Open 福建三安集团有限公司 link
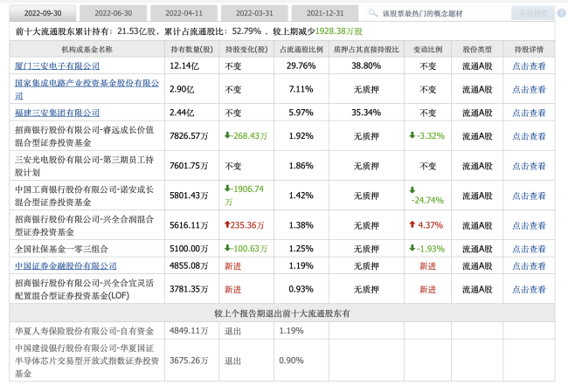Image resolution: width=568 pixels, height=392 pixels. point(57,113)
